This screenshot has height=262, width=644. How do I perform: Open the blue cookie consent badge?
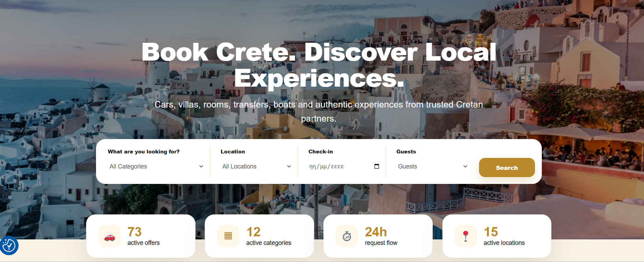9,246
